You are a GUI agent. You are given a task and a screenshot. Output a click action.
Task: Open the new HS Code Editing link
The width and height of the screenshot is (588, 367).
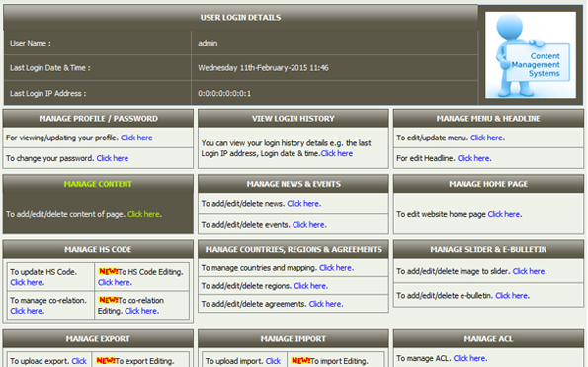[114, 282]
